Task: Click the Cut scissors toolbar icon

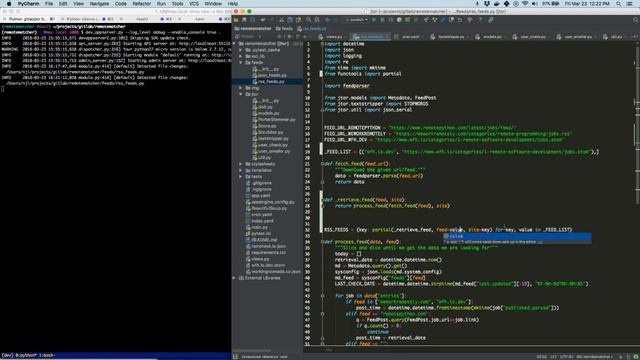Action: pos(281,20)
